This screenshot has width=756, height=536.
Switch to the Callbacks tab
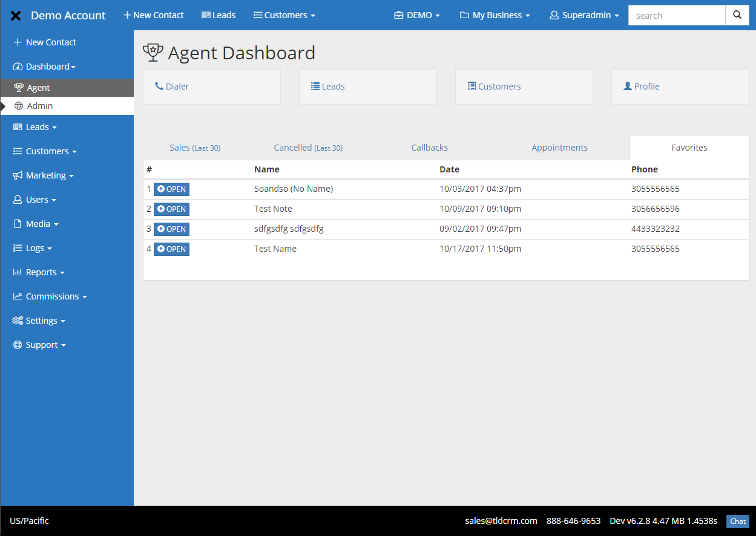pos(429,147)
